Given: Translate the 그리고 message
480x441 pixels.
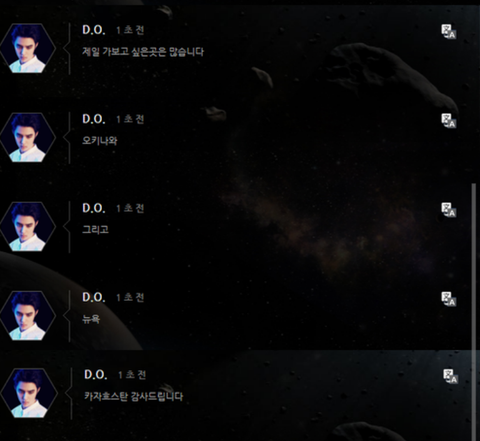Looking at the screenshot, I should [x=449, y=210].
